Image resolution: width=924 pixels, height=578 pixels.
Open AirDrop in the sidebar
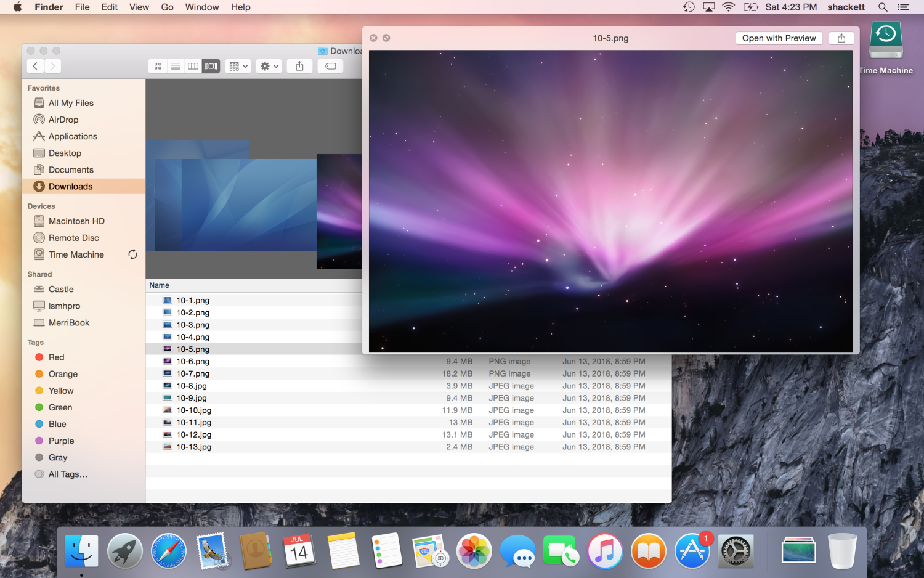pos(63,120)
